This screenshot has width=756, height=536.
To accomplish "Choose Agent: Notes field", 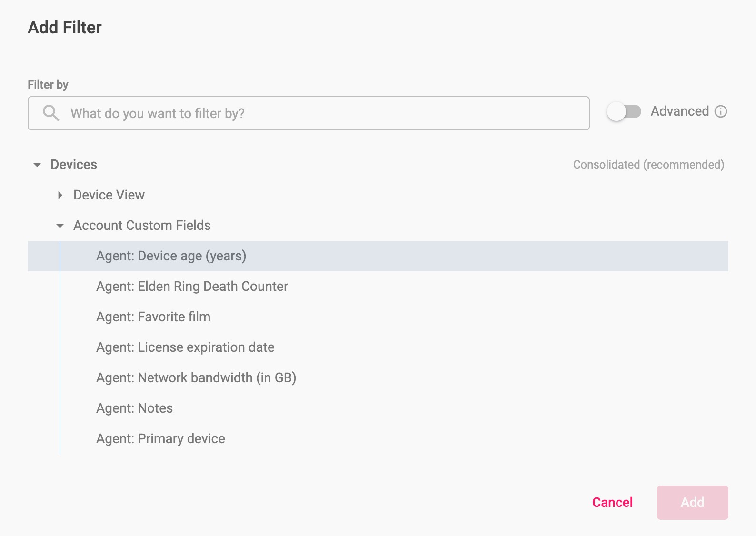I will point(378,408).
